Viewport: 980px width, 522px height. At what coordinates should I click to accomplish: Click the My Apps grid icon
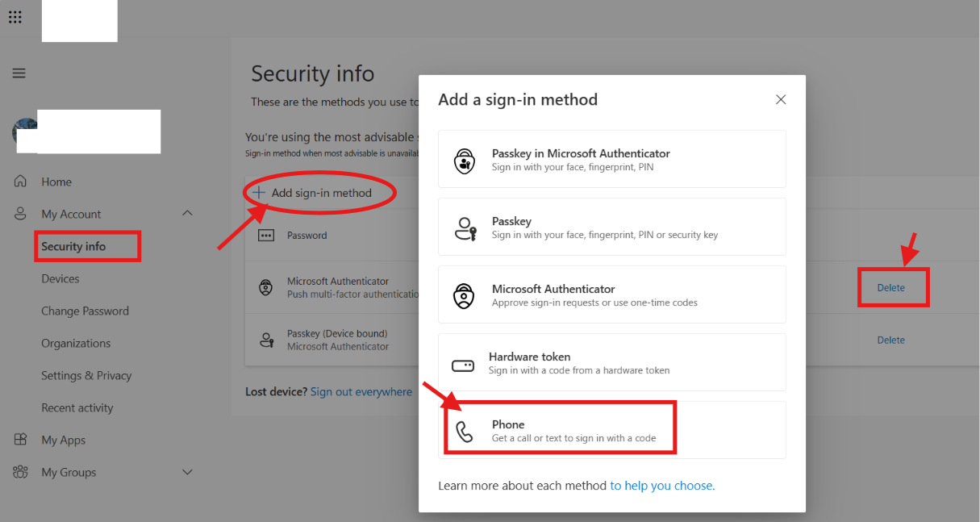coord(21,440)
